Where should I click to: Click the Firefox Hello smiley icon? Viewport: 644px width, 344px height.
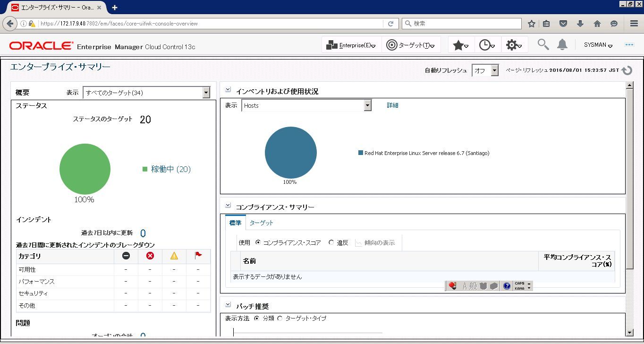click(x=614, y=24)
